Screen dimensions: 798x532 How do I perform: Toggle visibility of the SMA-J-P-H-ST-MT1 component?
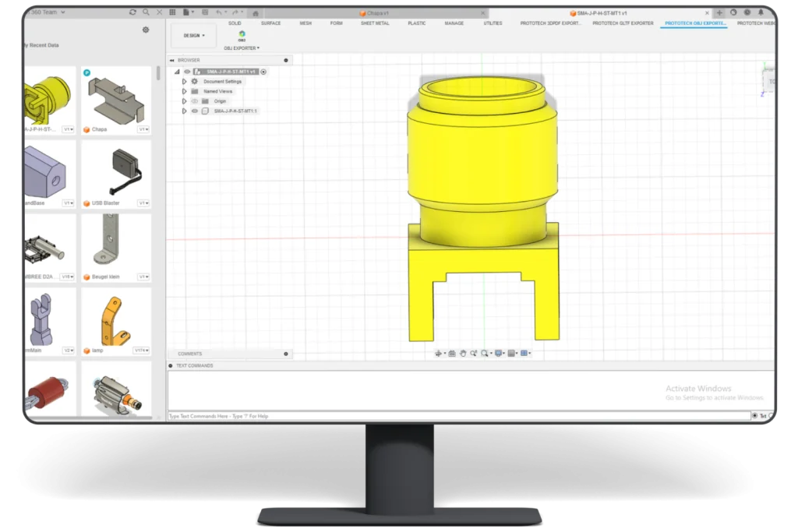[195, 111]
